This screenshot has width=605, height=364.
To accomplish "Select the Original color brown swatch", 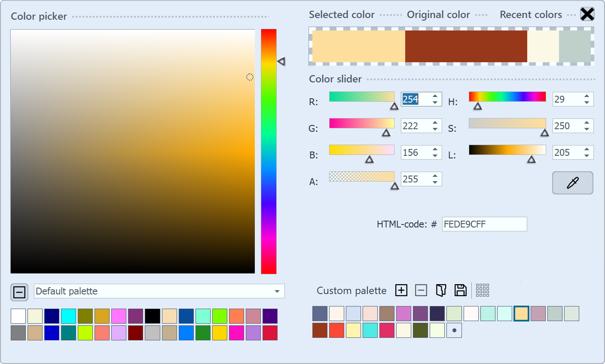I will (x=466, y=46).
